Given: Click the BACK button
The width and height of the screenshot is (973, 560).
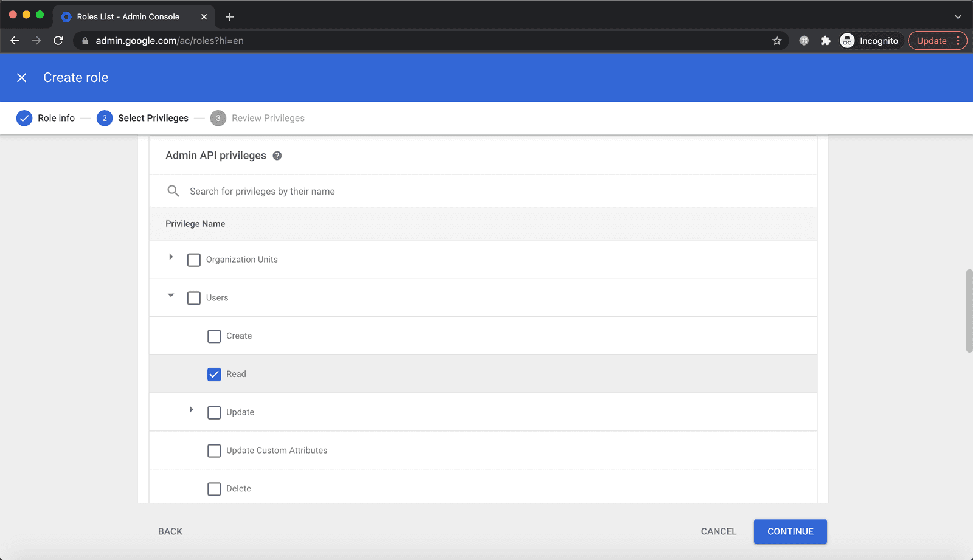Looking at the screenshot, I should [170, 531].
